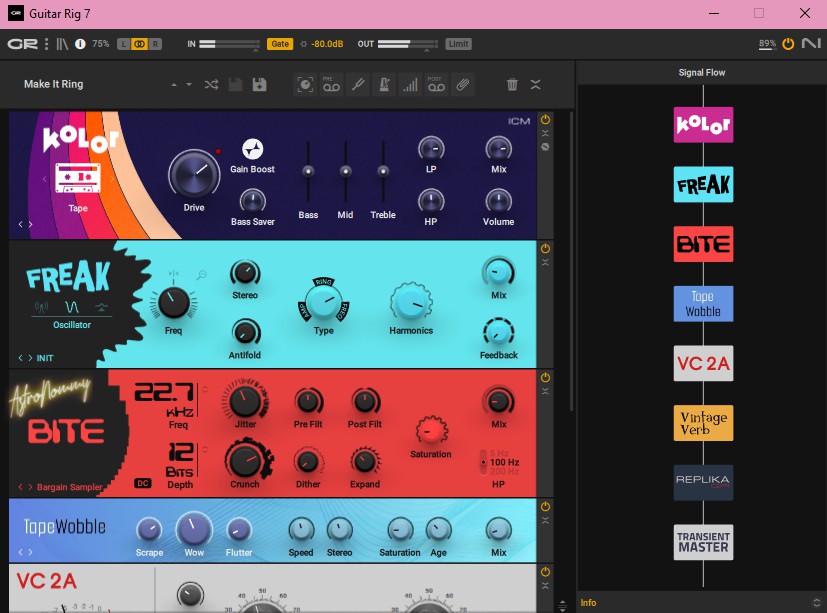The image size is (827, 613).
Task: Click the paperclip attachment icon
Action: coord(463,84)
